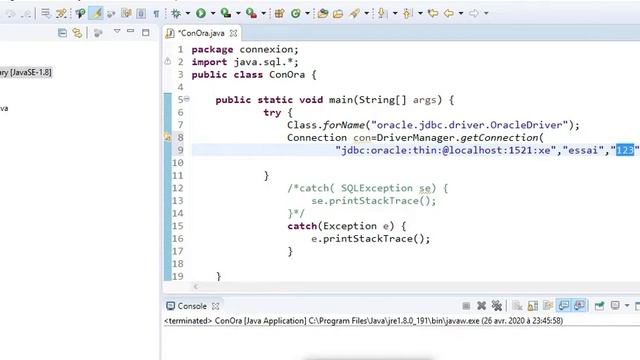Image resolution: width=640 pixels, height=360 pixels.
Task: Open the Run configurations dropdown arrow
Action: point(213,13)
